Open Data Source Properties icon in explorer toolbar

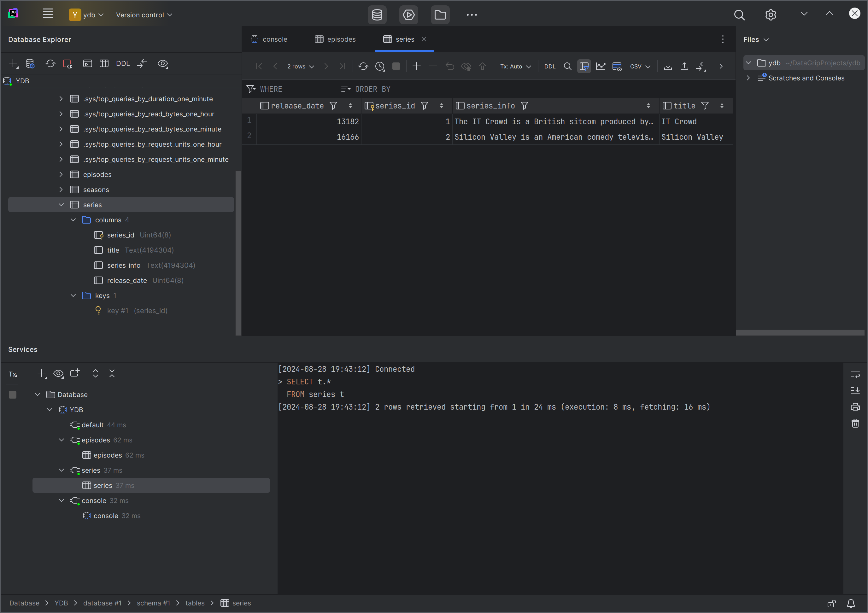click(x=30, y=63)
